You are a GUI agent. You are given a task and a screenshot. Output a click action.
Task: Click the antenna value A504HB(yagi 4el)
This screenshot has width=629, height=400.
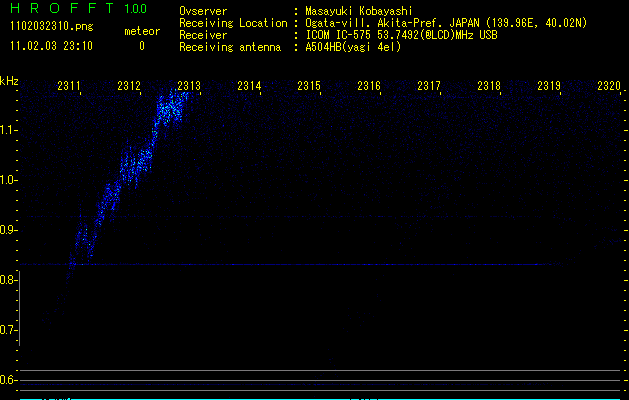[x=353, y=47]
